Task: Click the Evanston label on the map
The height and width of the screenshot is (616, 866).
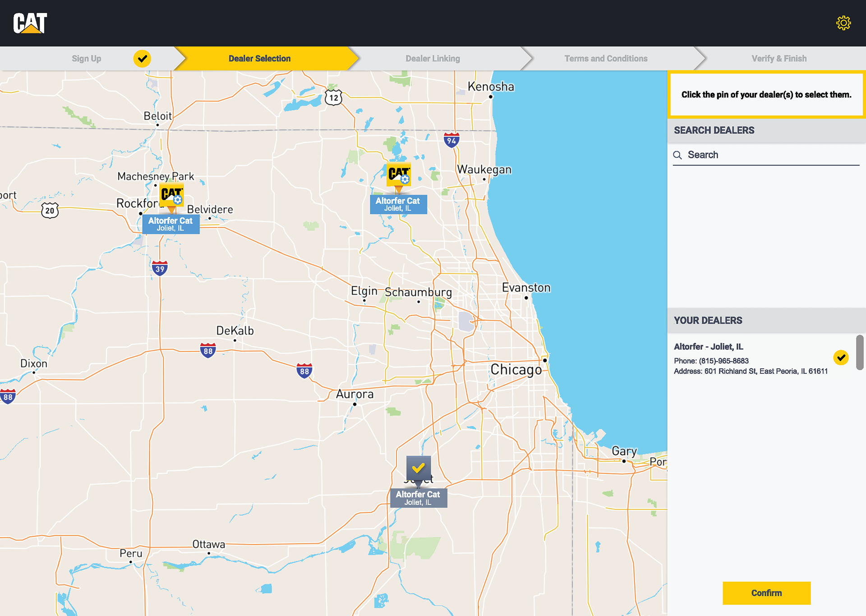Action: [x=526, y=288]
